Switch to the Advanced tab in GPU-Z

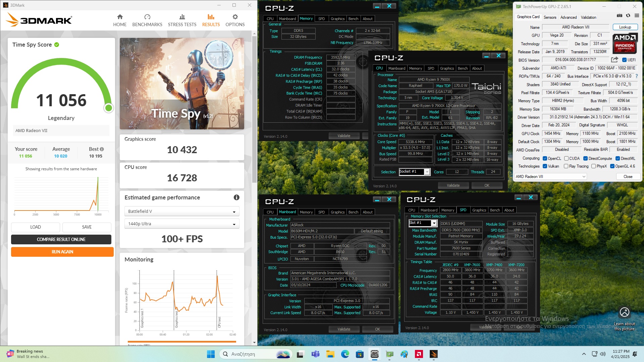[569, 17]
